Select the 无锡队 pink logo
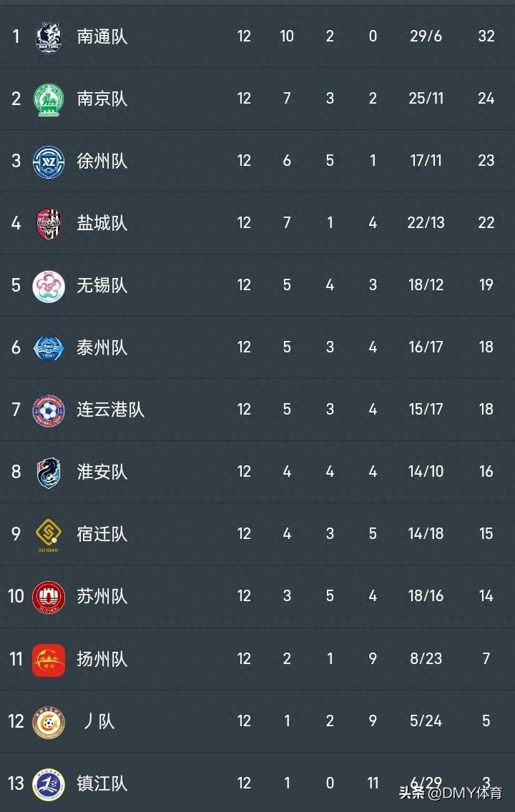 [49, 285]
